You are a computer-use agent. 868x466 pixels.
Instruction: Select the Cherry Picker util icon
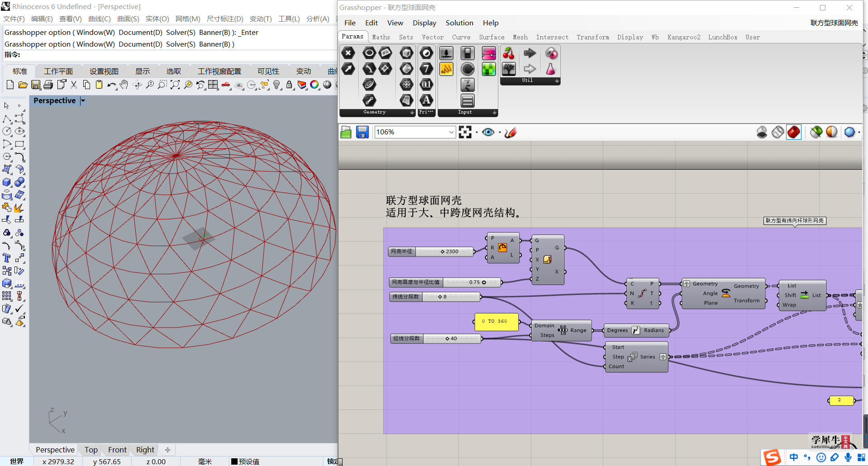click(x=509, y=53)
